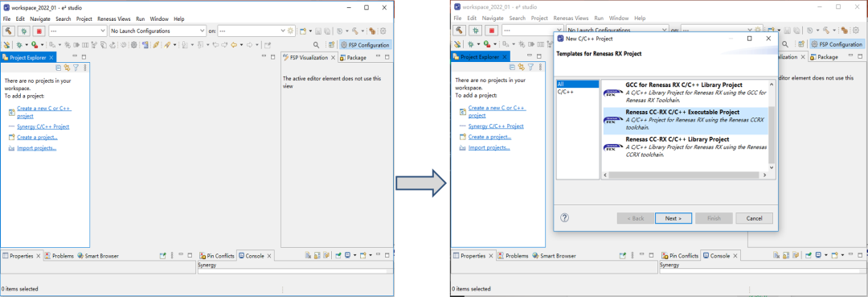Viewport: 868px width, 297px height.
Task: Select the Project Explorer tab in left window
Action: coord(27,57)
